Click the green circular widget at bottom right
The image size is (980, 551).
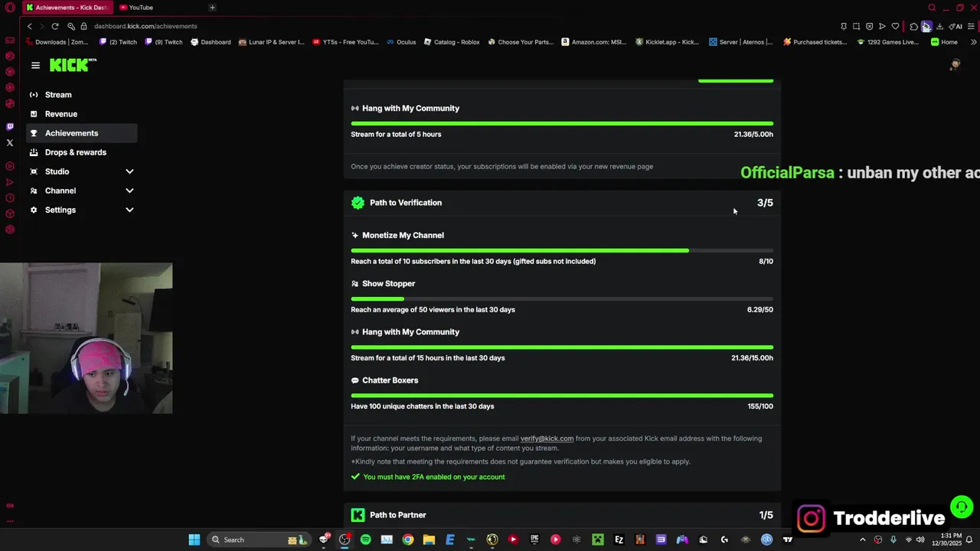tap(962, 507)
